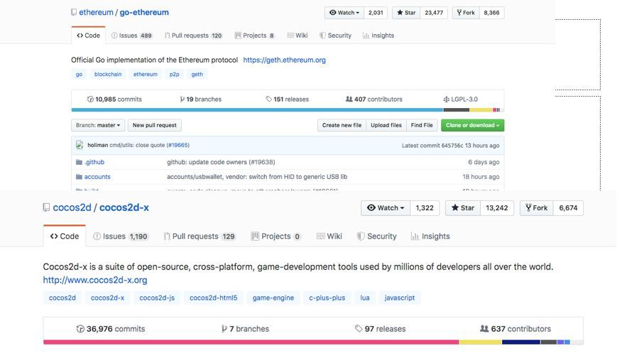Star the go-ethereum repository
644x361 pixels.
point(406,13)
